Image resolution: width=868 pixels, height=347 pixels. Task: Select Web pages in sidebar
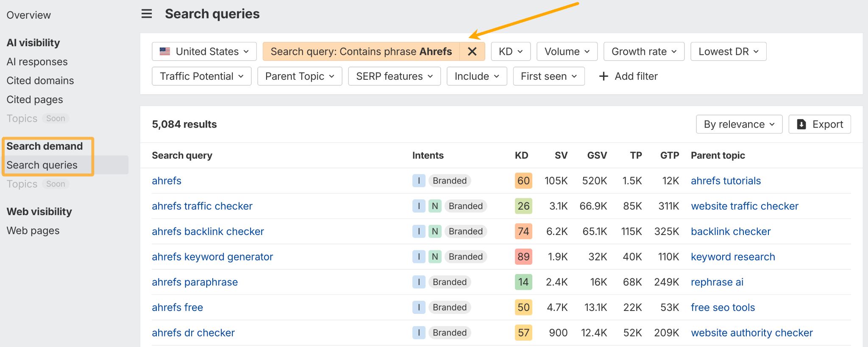[33, 231]
